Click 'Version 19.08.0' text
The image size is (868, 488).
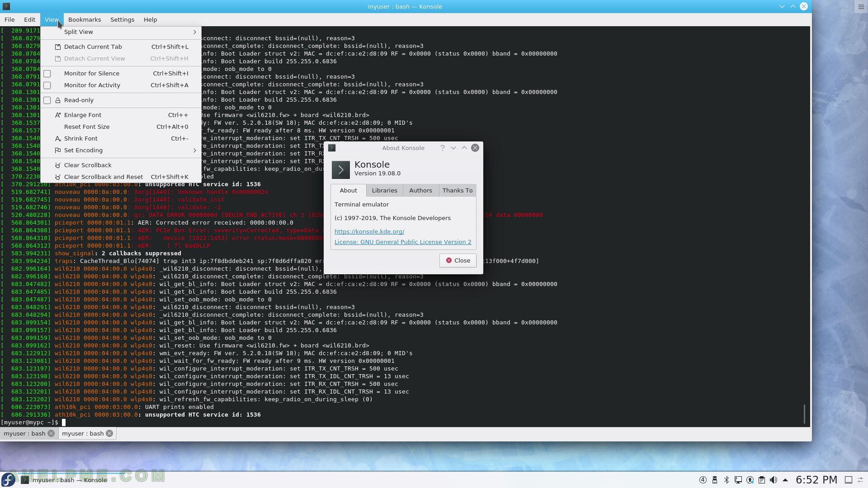tap(377, 174)
